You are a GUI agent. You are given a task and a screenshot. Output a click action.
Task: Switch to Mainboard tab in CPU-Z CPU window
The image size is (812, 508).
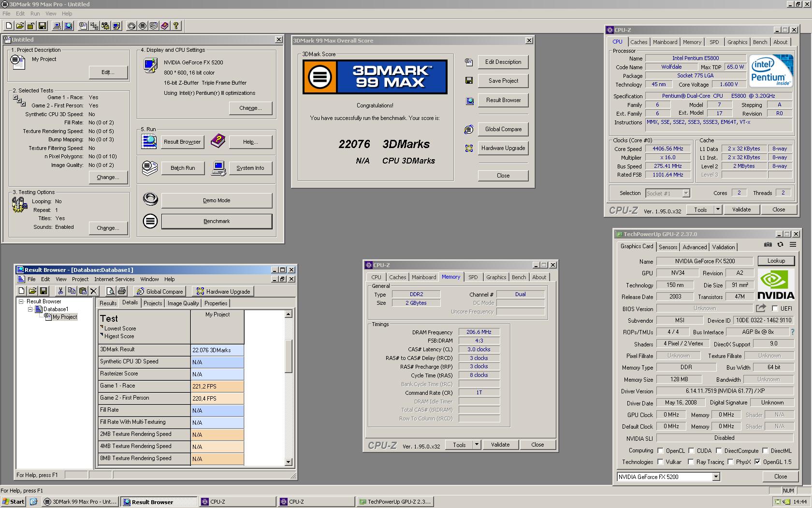tap(665, 42)
